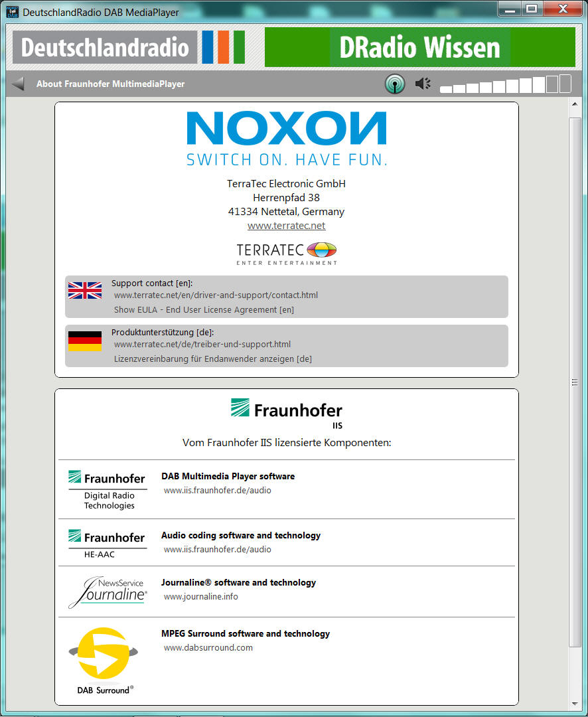Click the vertical scrollbar thumb
This screenshot has height=717, width=588.
pos(574,382)
